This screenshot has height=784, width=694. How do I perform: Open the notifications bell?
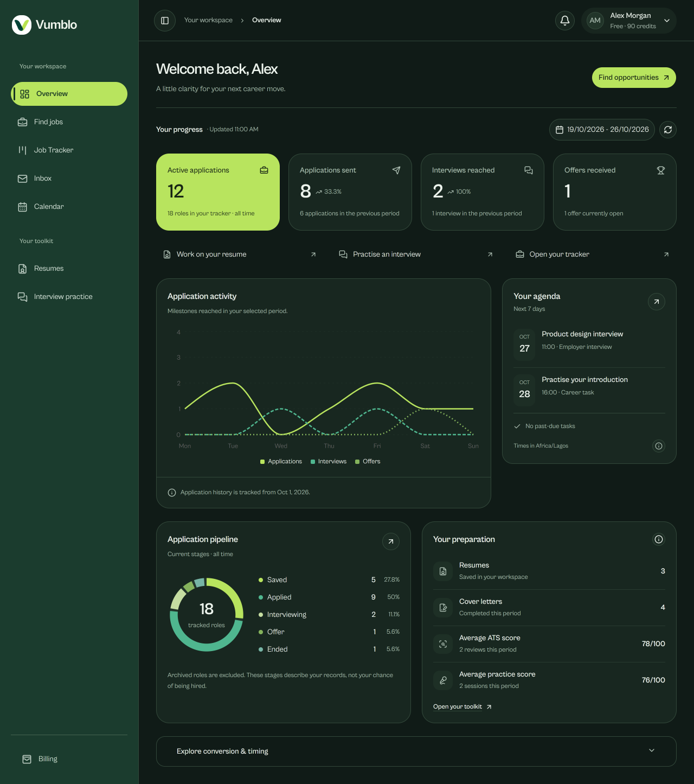tap(564, 21)
